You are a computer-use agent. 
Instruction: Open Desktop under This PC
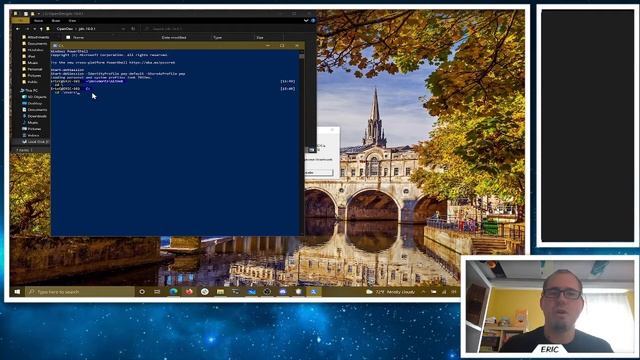click(32, 103)
